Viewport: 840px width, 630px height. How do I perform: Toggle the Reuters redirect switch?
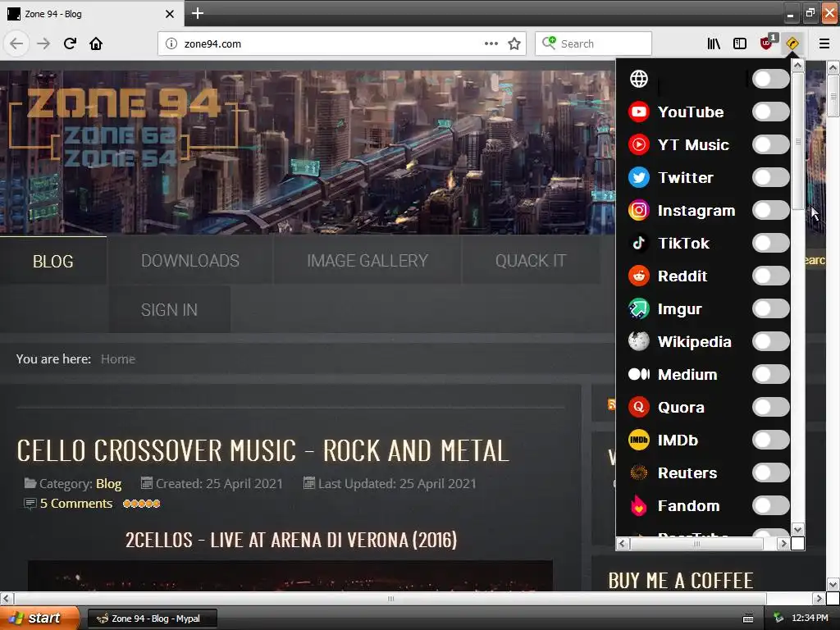click(770, 472)
